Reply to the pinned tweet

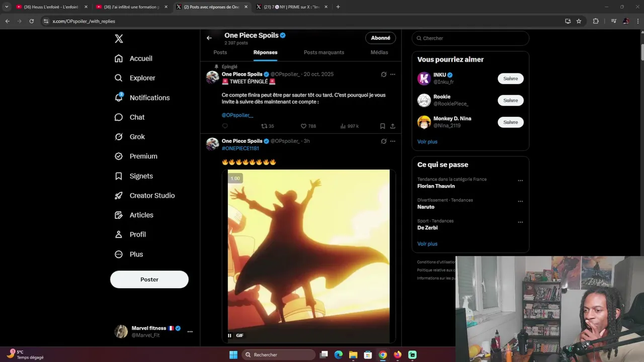(x=225, y=126)
